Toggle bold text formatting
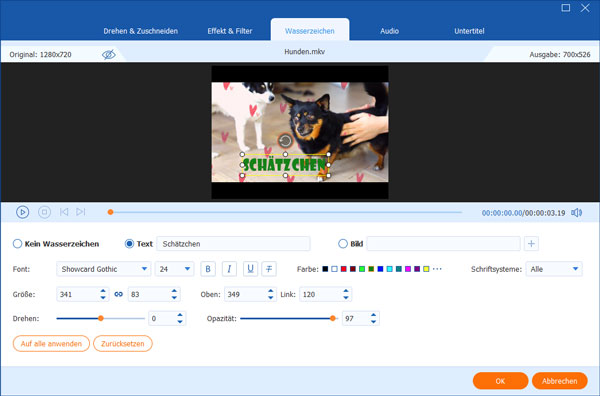Viewport: 600px width, 396px height. tap(208, 269)
